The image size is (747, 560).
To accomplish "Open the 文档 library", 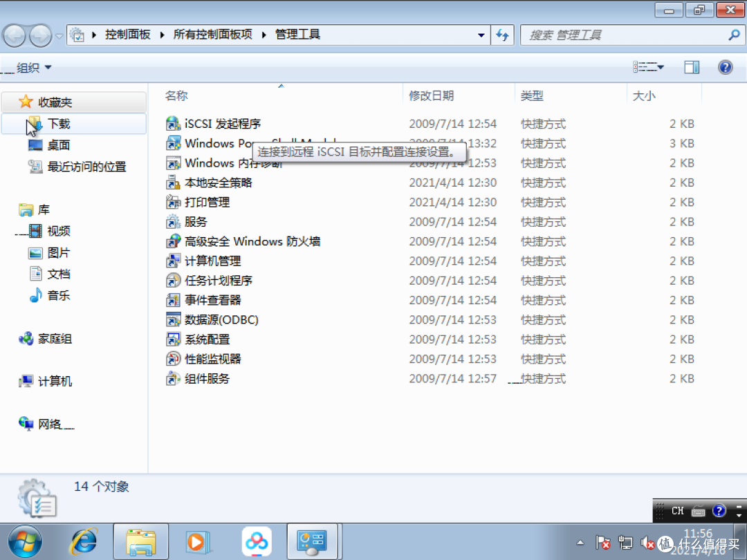I will (59, 274).
